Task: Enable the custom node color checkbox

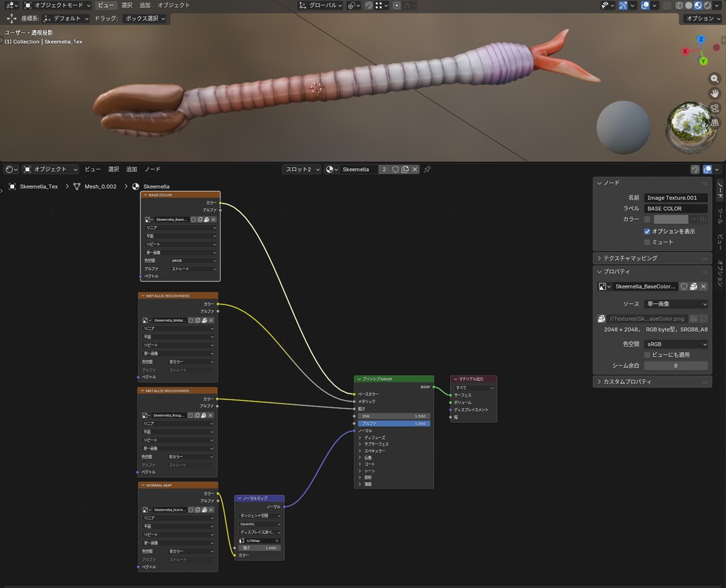Action: pyautogui.click(x=647, y=220)
